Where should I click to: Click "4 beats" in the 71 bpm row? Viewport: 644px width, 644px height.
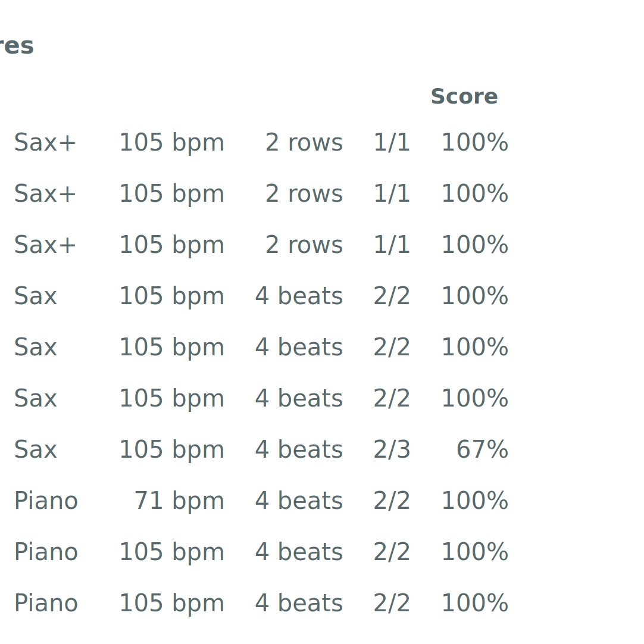[x=299, y=501]
